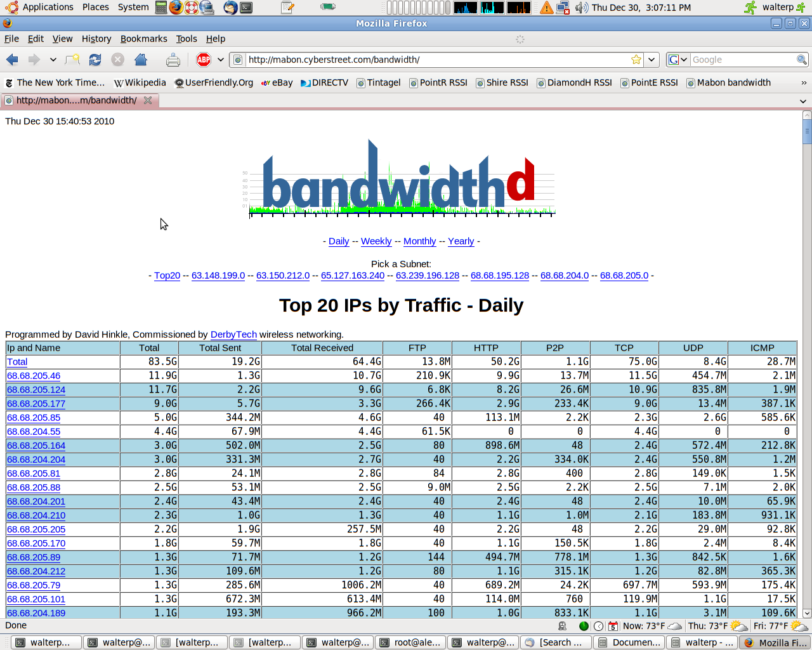Image resolution: width=812 pixels, height=650 pixels.
Task: Open the new tab toolbar icon
Action: (x=72, y=60)
